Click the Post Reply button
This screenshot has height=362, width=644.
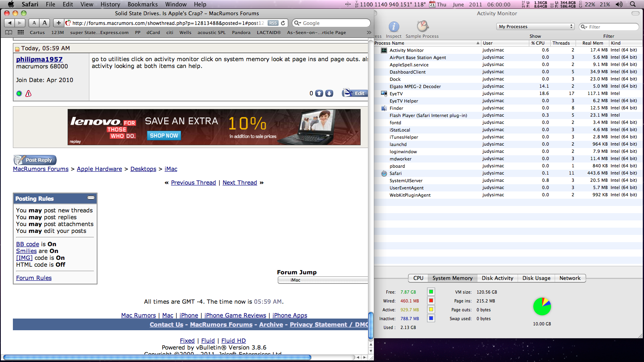35,160
